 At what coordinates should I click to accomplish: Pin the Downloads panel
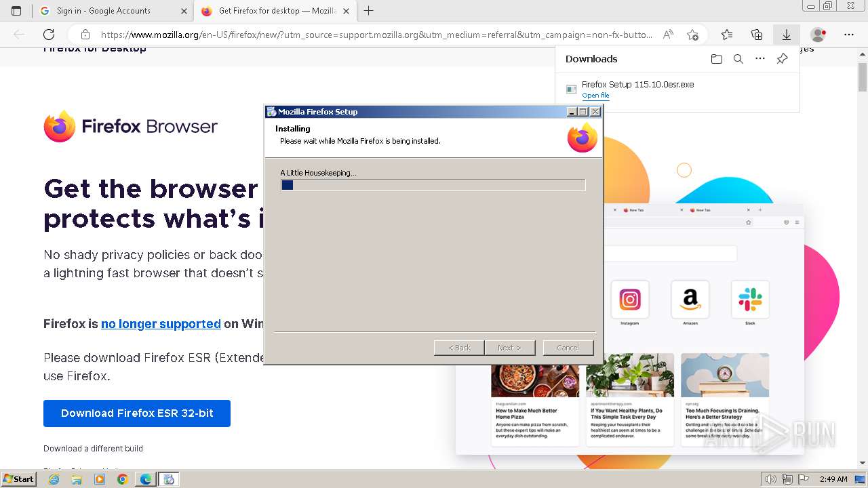point(782,59)
